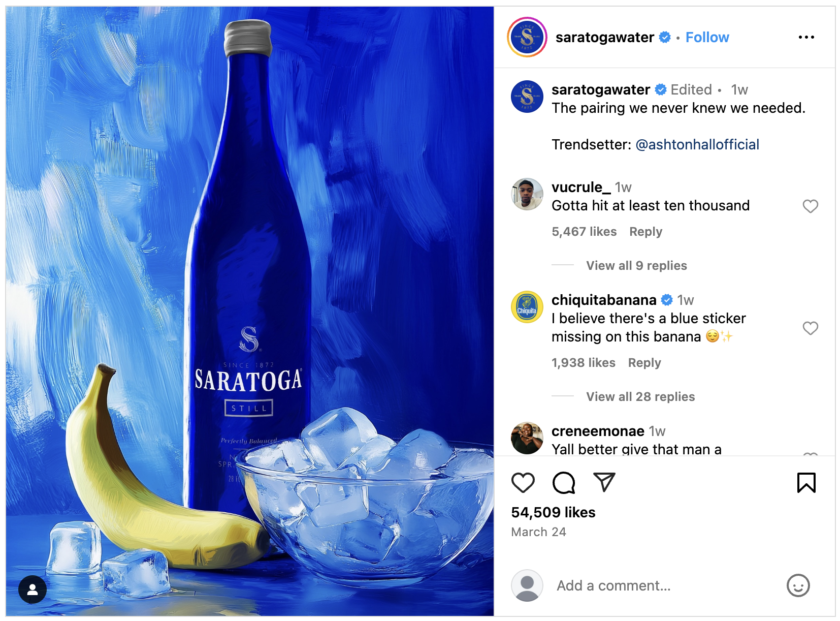
Task: Save post with bookmark icon
Action: coord(806,483)
